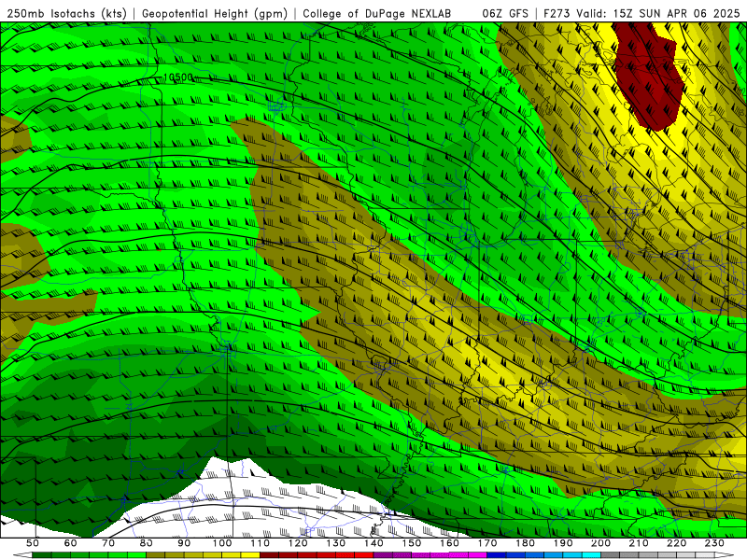Click the "College of DuPage NEXLAB" header text

pyautogui.click(x=376, y=14)
